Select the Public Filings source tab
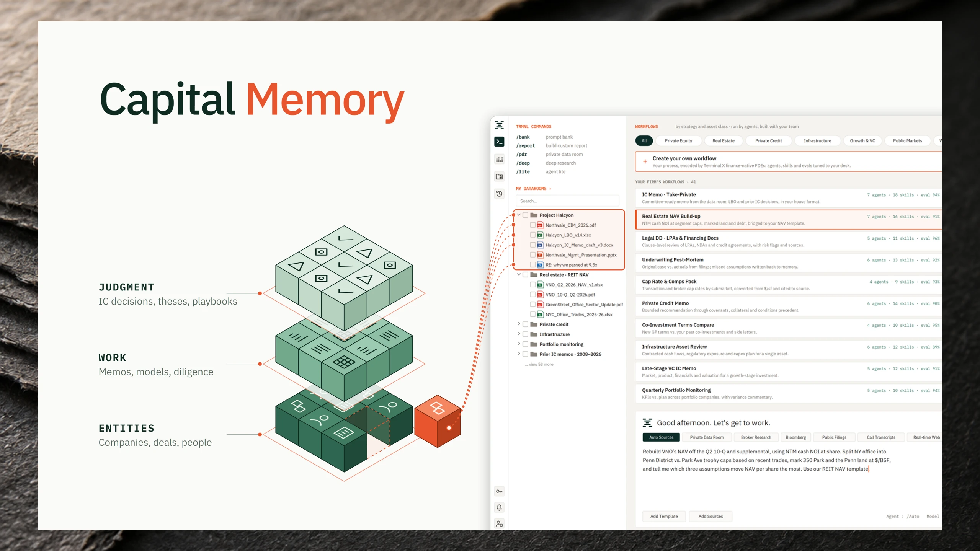Screen dimensions: 980x551 [x=834, y=437]
